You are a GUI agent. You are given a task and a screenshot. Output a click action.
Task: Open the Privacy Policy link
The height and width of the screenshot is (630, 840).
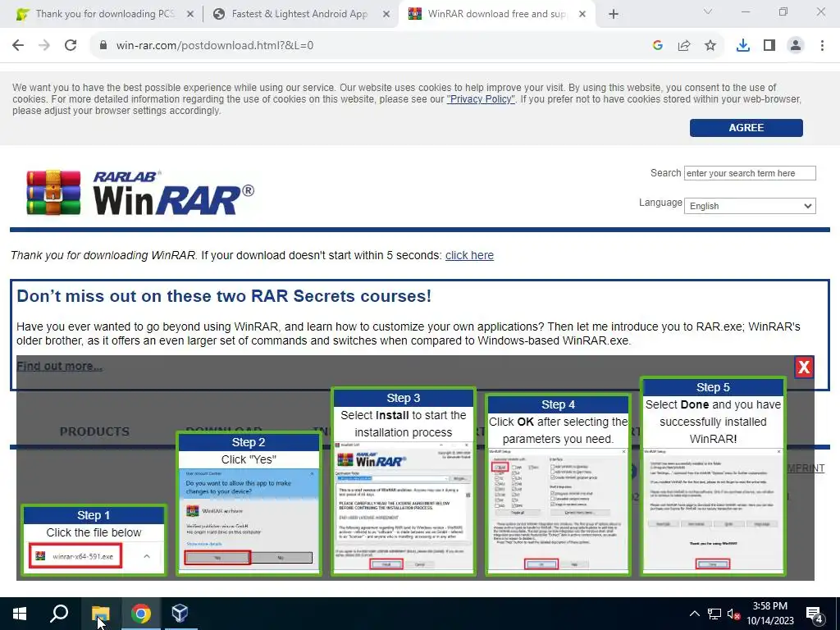click(x=481, y=99)
